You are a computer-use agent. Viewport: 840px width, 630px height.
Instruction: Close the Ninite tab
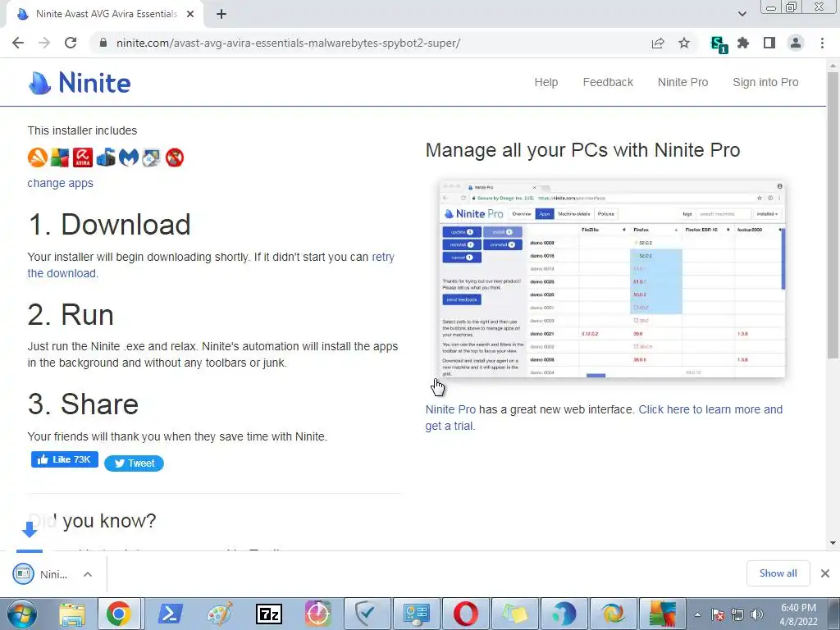(190, 14)
